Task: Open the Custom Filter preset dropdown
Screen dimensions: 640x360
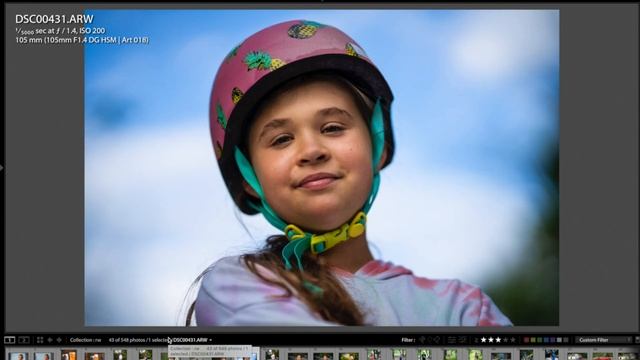Action: point(604,340)
